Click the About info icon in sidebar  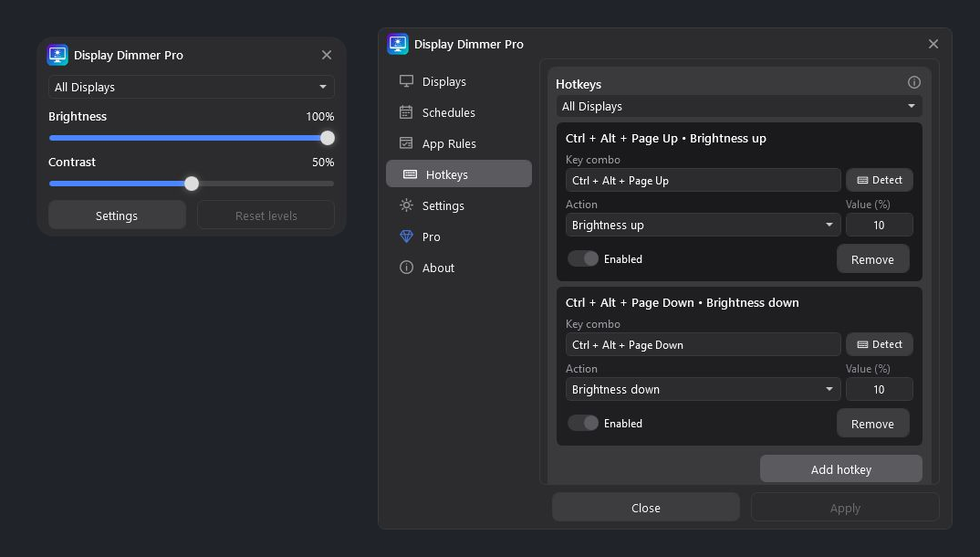[406, 268]
